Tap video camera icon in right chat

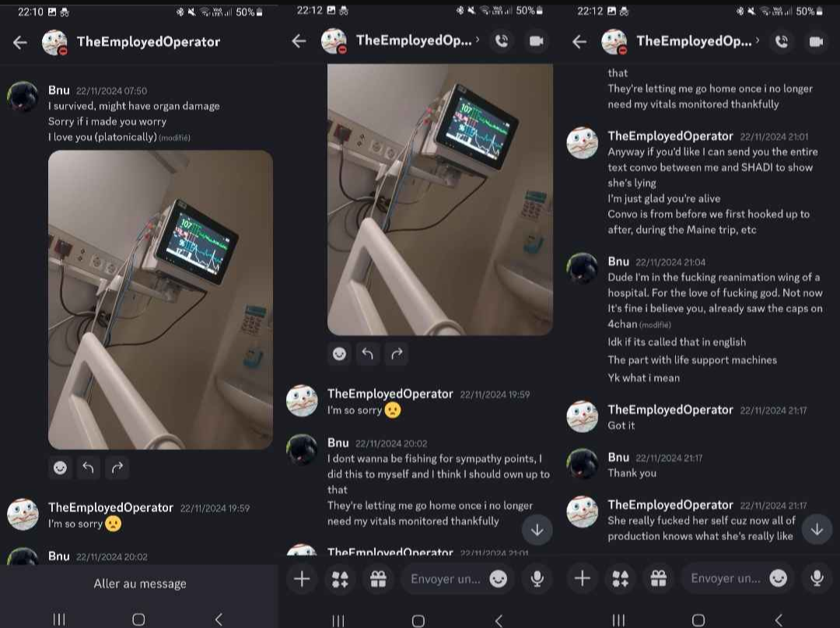[x=816, y=42]
